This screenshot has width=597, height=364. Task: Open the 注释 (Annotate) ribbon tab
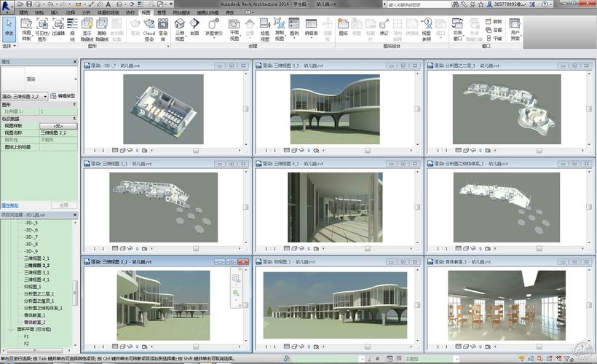click(x=71, y=12)
